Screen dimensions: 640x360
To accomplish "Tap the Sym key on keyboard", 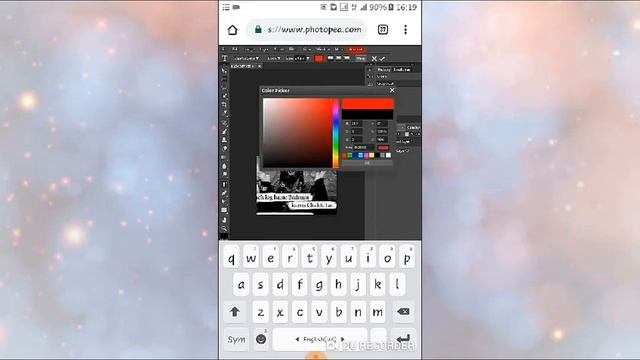I will [x=236, y=339].
